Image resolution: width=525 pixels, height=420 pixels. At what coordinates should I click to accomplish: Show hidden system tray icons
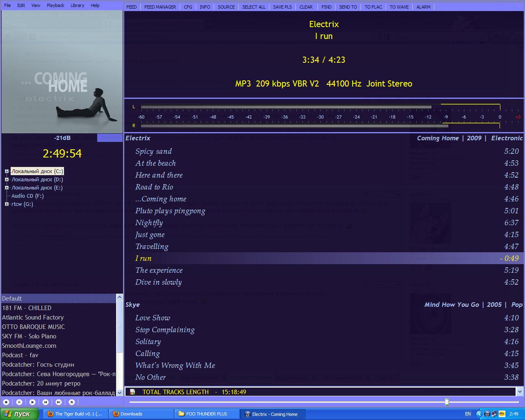479,414
